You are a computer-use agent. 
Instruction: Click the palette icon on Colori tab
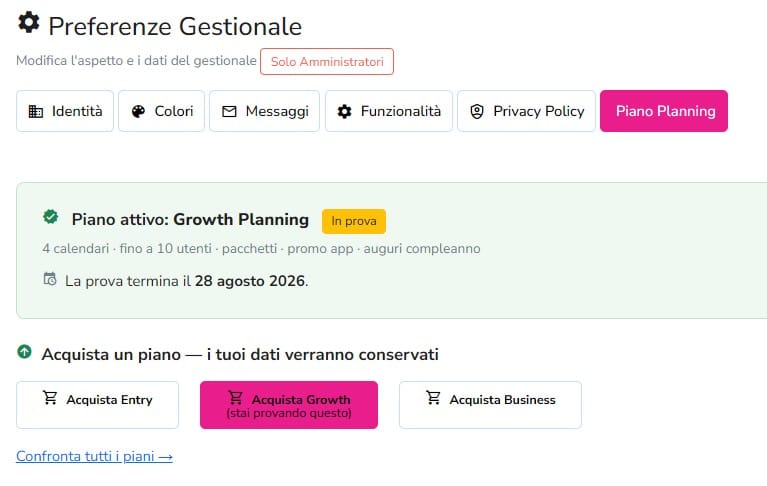coord(138,111)
